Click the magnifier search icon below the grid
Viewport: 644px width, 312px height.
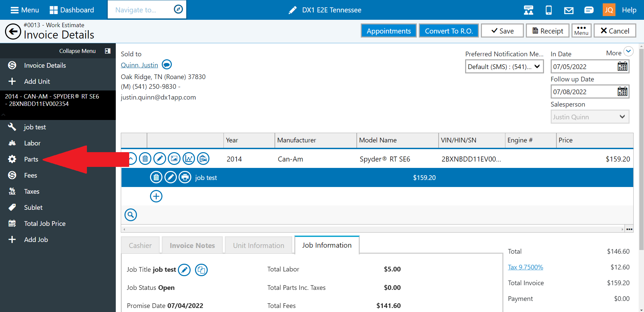click(x=131, y=214)
